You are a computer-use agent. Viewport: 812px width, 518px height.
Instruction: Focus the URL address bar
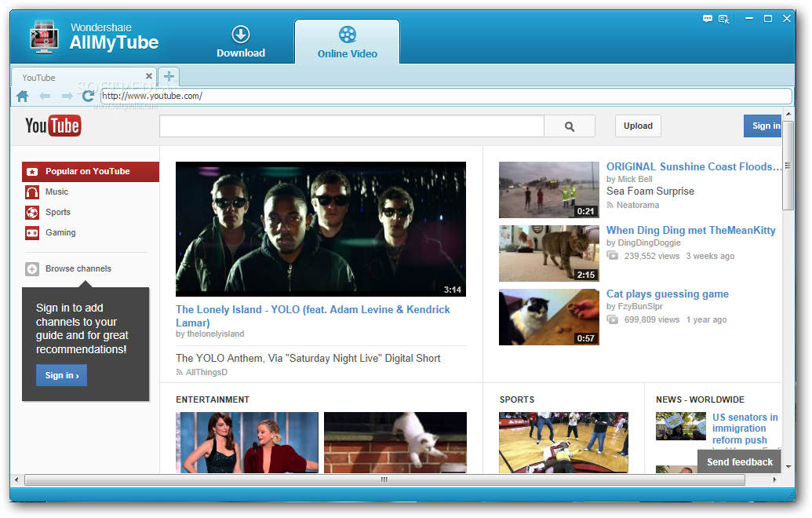pos(446,96)
